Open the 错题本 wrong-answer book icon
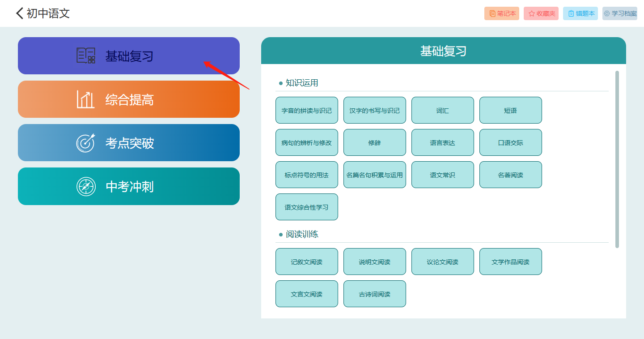Image resolution: width=644 pixels, height=339 pixels. pyautogui.click(x=571, y=14)
